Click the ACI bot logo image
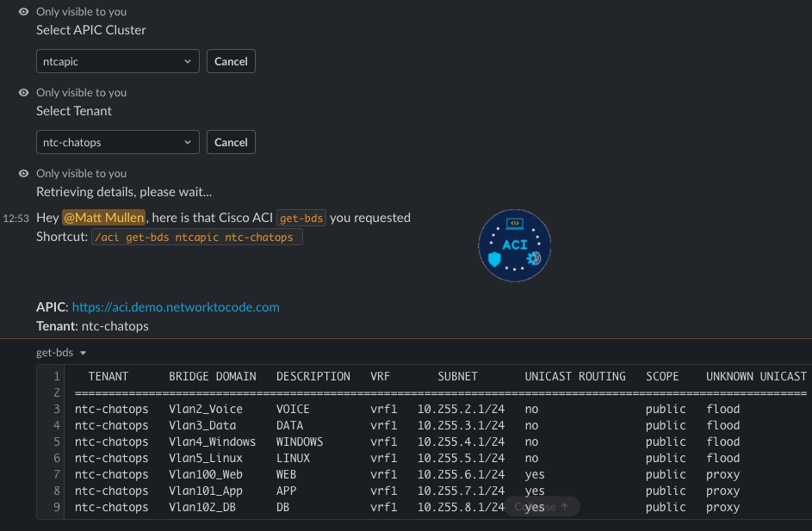The image size is (812, 531). pyautogui.click(x=514, y=245)
